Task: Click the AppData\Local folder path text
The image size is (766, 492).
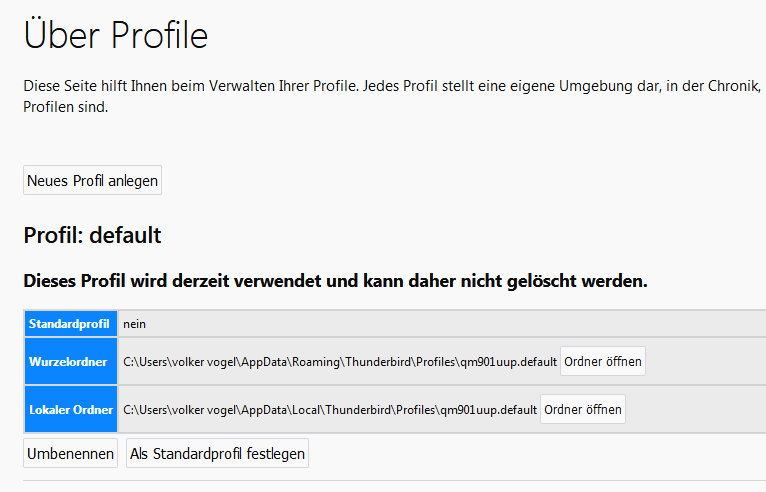Action: (330, 410)
